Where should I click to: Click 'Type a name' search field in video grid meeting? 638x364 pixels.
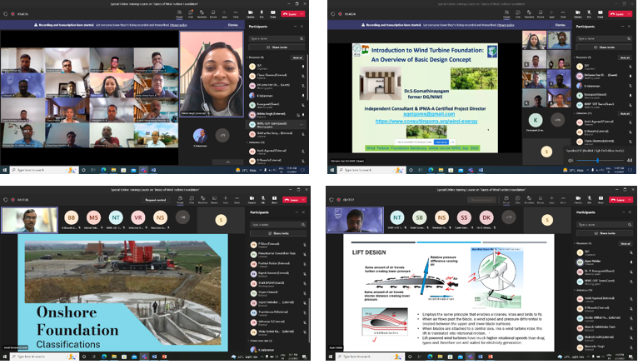tap(275, 38)
